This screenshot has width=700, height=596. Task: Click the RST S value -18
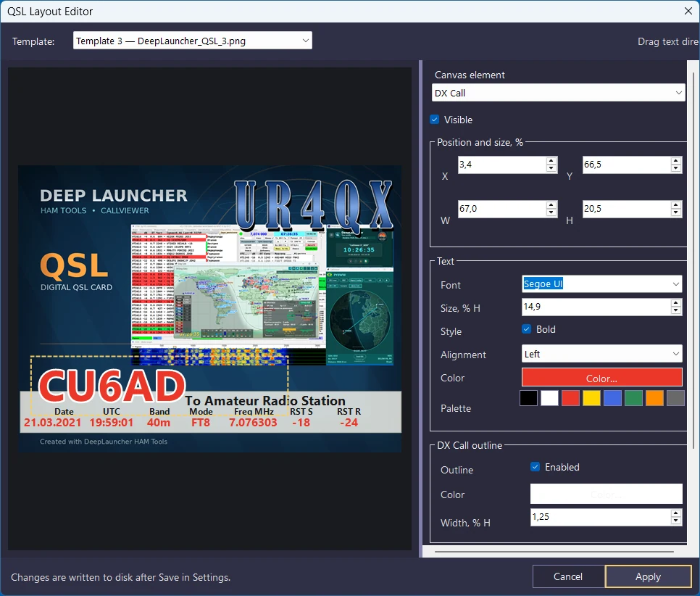301,423
